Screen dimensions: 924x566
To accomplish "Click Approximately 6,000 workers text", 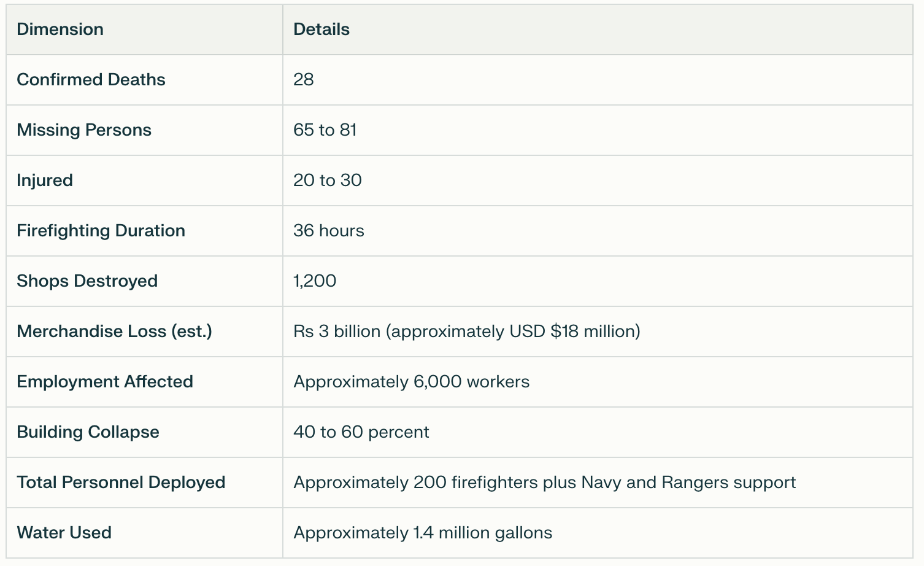I will tap(412, 382).
